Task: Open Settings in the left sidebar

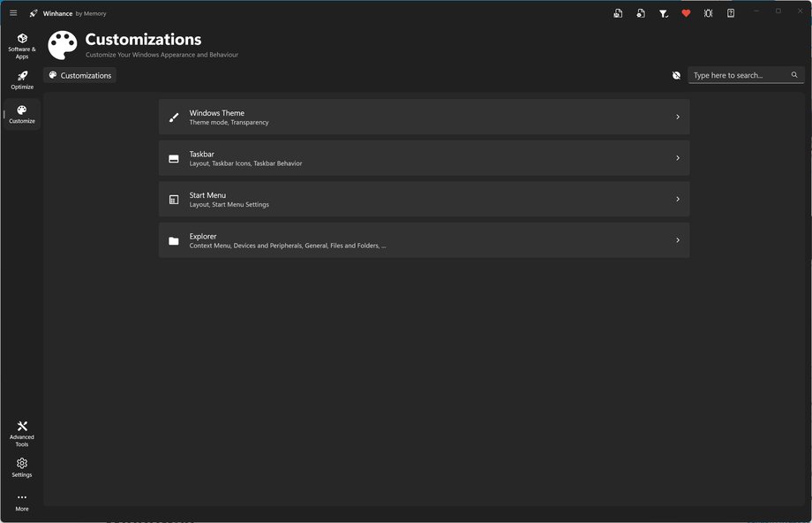Action: (22, 467)
